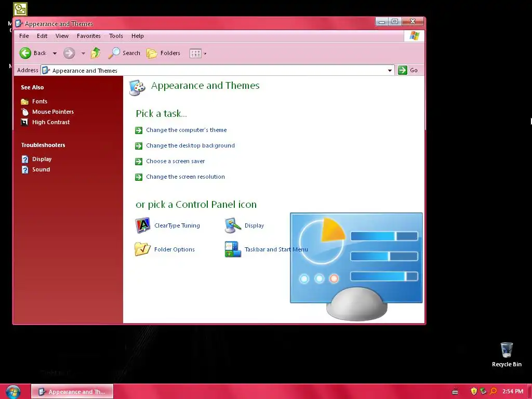Open the Display control panel icon
Viewport: 532px width, 399px height.
point(233,225)
